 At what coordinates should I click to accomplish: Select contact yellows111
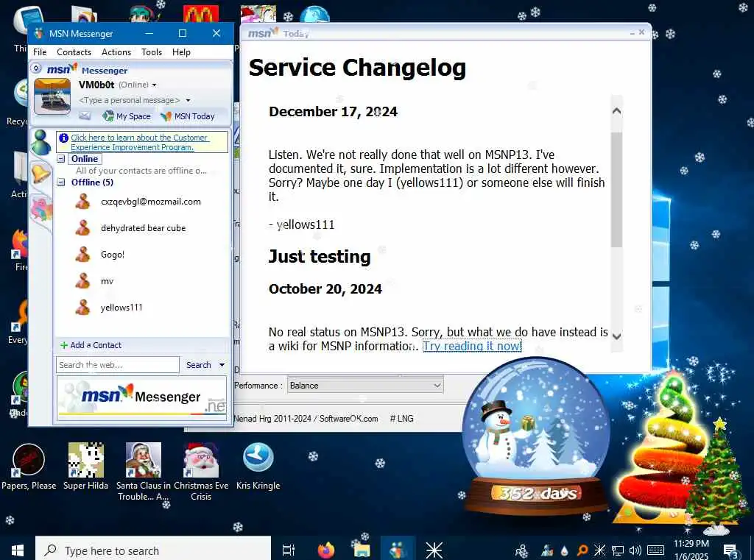click(x=121, y=308)
